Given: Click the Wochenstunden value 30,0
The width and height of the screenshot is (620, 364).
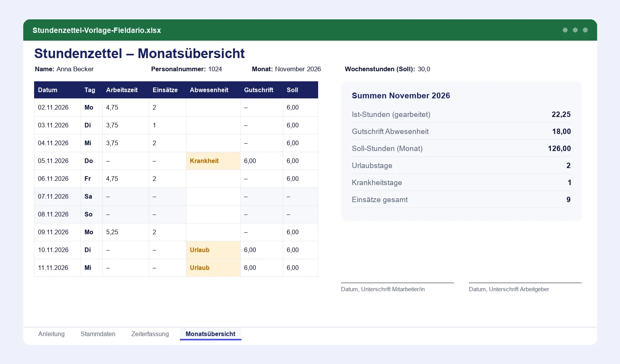Looking at the screenshot, I should point(424,69).
